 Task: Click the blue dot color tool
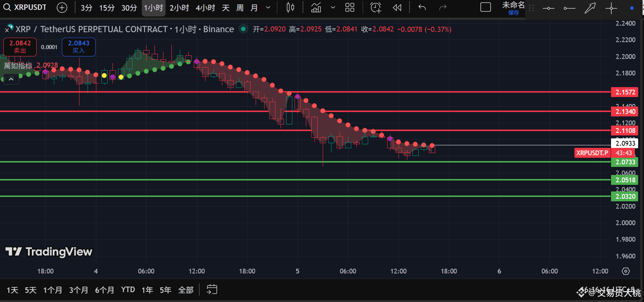pos(632,8)
